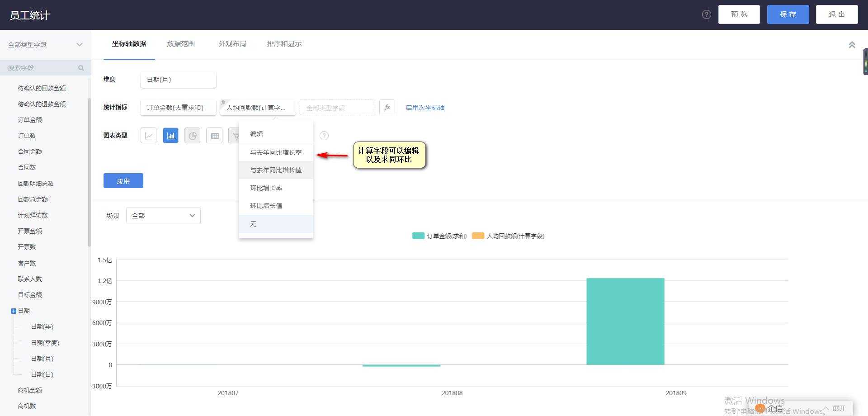
Task: Choose 与去年同比增长值 menu option
Action: (x=276, y=170)
